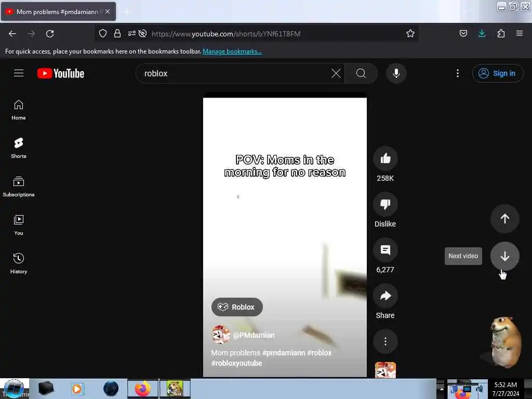532x399 pixels.
Task: Reload the current page
Action: point(50,34)
